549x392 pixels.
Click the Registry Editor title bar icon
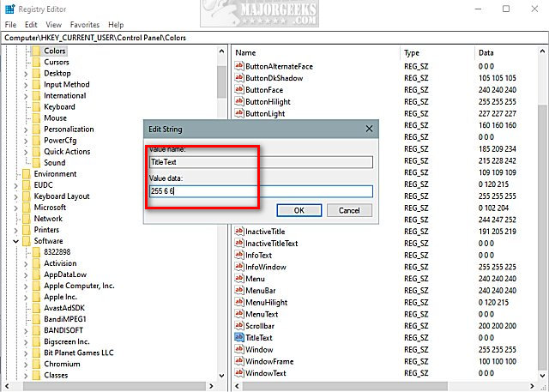[x=9, y=9]
